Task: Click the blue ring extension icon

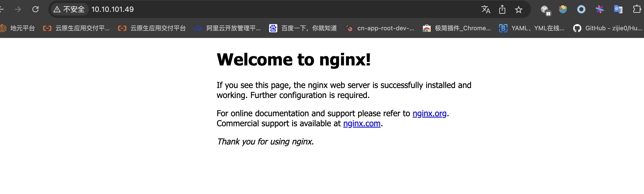Action: click(581, 9)
